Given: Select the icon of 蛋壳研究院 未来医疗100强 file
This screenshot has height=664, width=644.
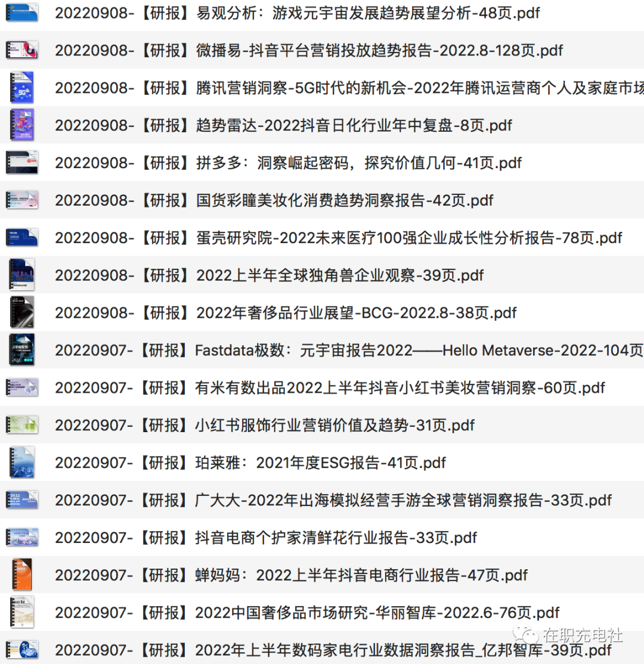Looking at the screenshot, I should [22, 238].
